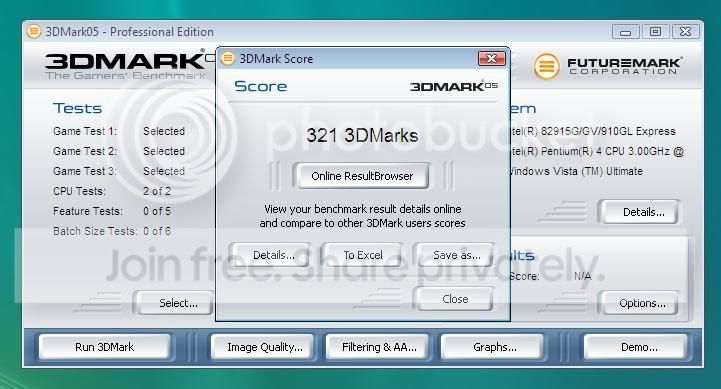Open system Details in main window
The width and height of the screenshot is (721, 389).
click(639, 212)
